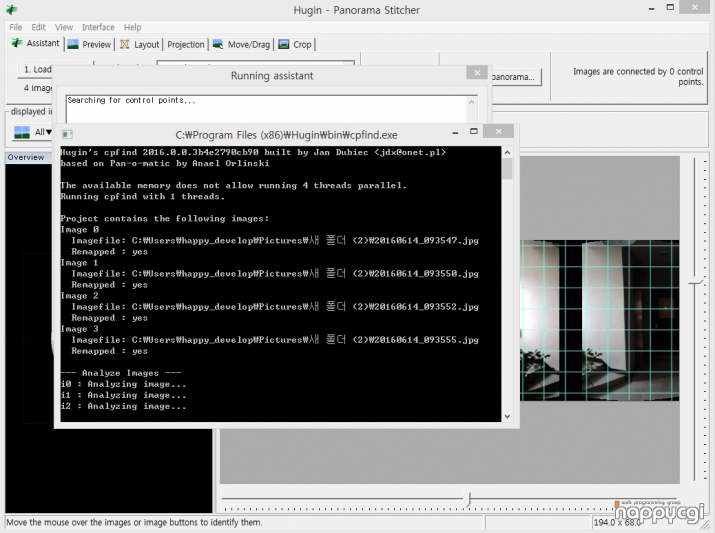Open the Edit menu
Viewport: 715px width, 533px height.
pos(38,27)
